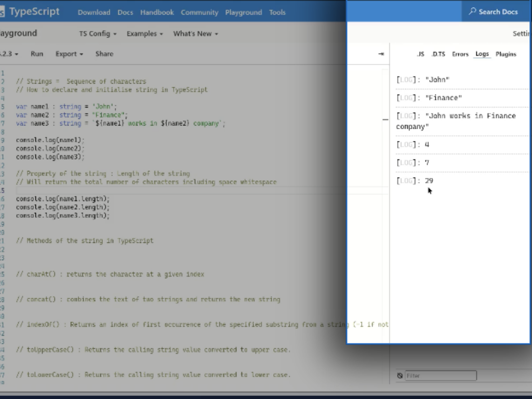Open the Handbook menu item
532x399 pixels.
(x=157, y=12)
